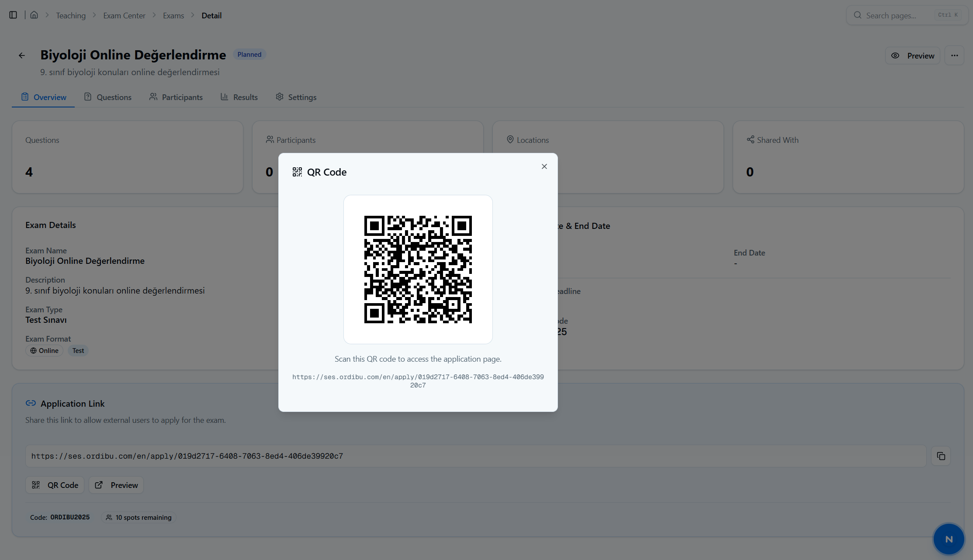This screenshot has width=973, height=560.
Task: Open the Results tab
Action: 239,97
